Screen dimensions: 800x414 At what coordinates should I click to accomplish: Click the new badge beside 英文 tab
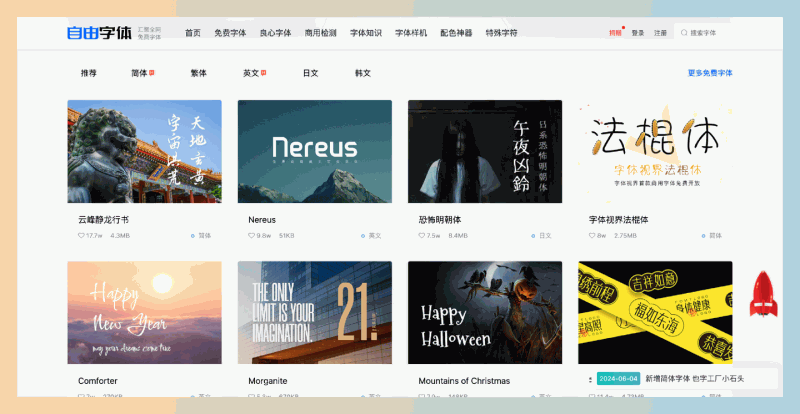tap(263, 73)
